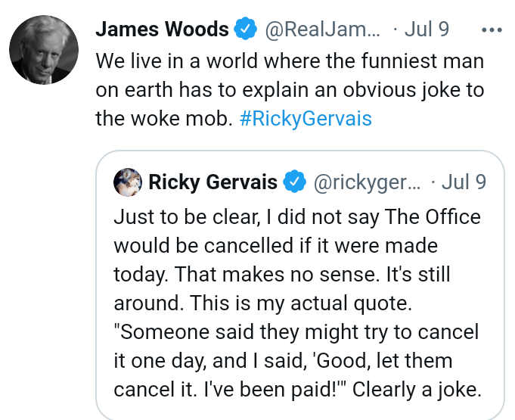Click the Ricky Gervais display name
515x420 pixels.
(x=213, y=182)
